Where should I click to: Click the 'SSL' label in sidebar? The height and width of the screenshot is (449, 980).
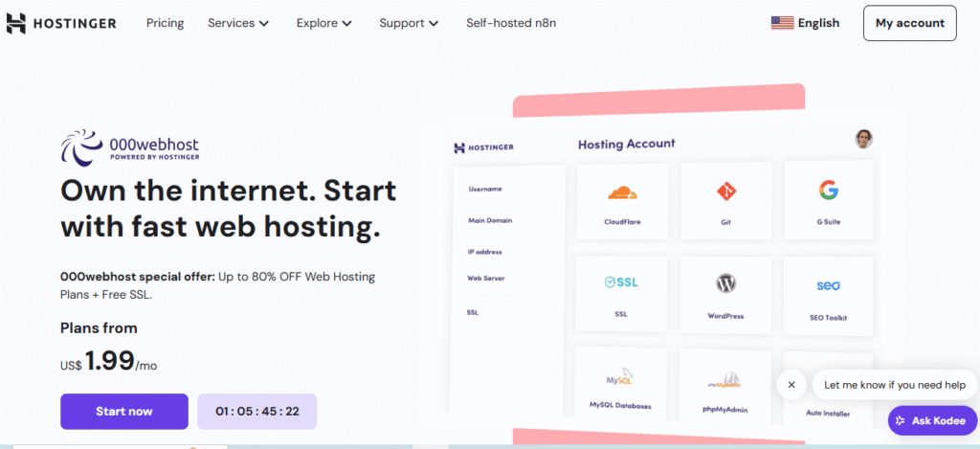click(473, 312)
